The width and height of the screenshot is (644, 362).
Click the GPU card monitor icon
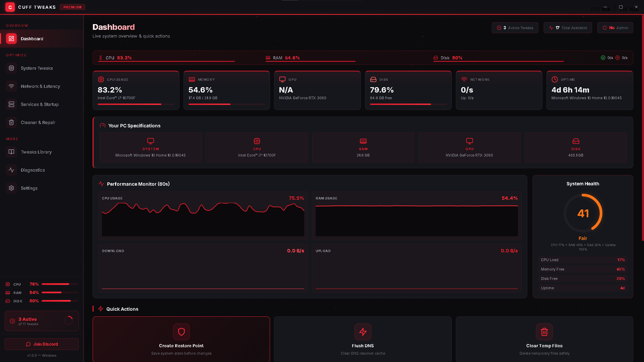click(282, 79)
